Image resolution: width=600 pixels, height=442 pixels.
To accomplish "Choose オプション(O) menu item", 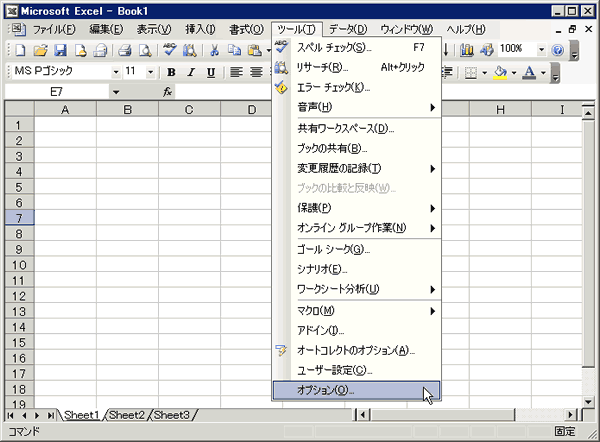I will click(357, 390).
